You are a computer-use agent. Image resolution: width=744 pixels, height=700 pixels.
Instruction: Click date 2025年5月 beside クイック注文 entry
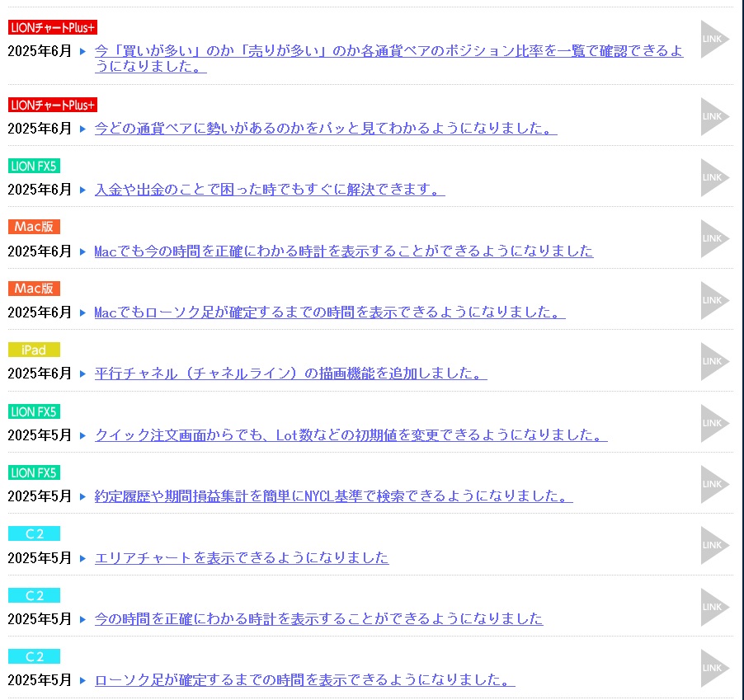[40, 435]
